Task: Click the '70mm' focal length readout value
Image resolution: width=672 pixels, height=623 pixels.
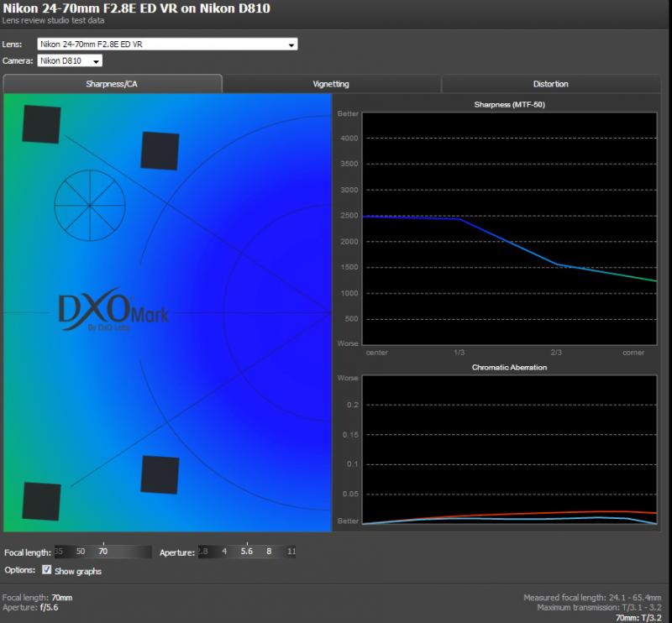Action: click(x=61, y=597)
